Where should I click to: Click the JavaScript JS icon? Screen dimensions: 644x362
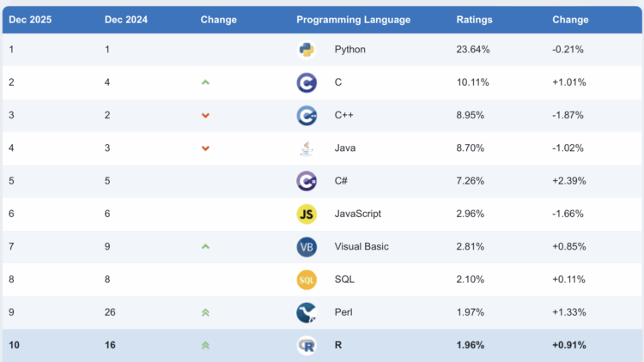click(x=307, y=214)
